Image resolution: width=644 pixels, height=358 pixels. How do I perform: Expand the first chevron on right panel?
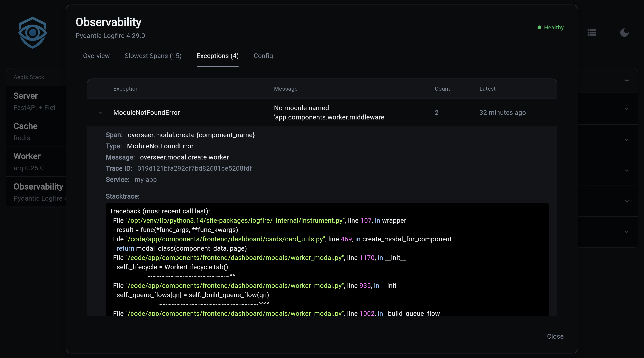click(626, 109)
